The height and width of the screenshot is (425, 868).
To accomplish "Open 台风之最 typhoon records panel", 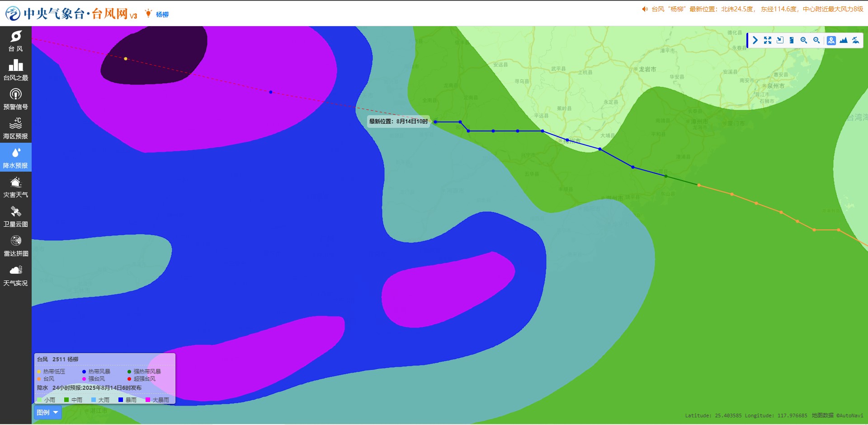I will pyautogui.click(x=16, y=70).
